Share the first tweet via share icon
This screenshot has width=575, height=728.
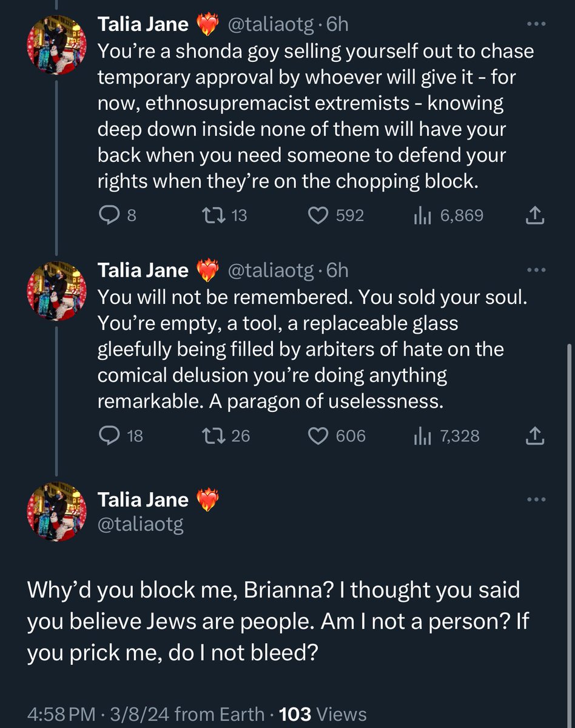coord(534,215)
